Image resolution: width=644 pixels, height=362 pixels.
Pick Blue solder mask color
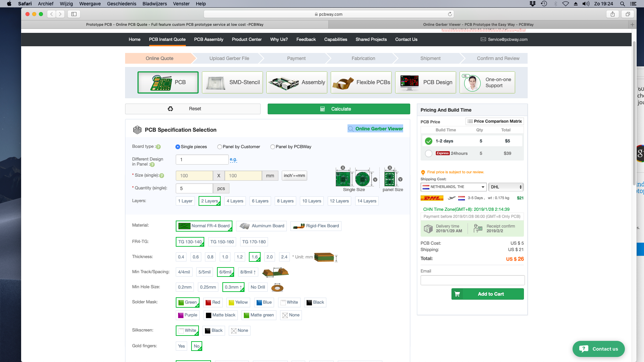(264, 302)
